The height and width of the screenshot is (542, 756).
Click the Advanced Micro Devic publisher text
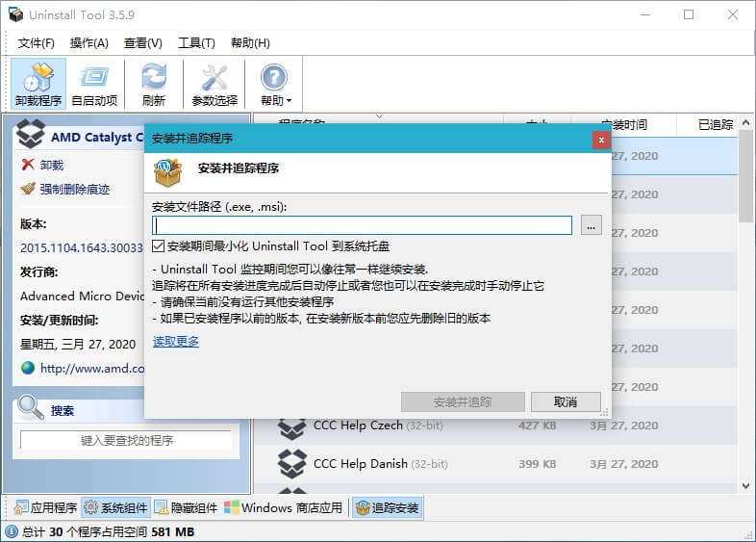82,296
